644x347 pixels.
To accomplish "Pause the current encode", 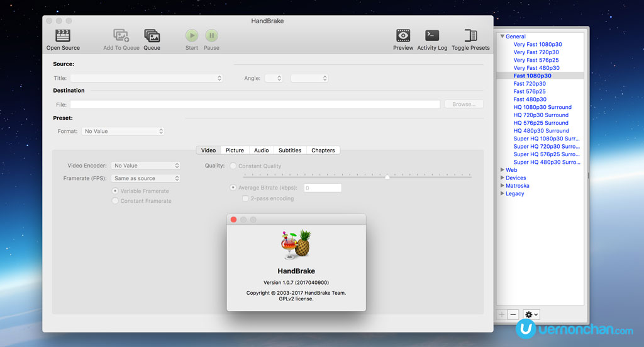I will coord(211,35).
